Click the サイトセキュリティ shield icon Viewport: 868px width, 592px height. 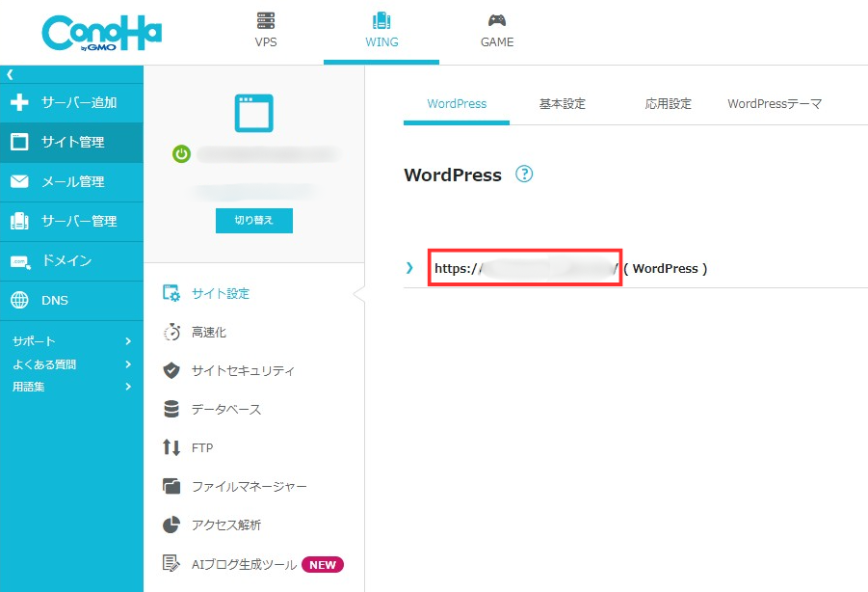pos(171,370)
